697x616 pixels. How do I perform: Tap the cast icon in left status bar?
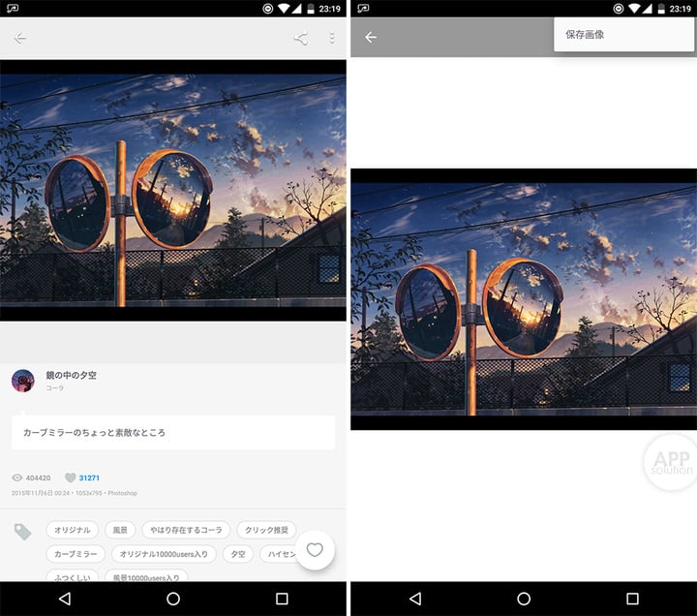coord(13,9)
